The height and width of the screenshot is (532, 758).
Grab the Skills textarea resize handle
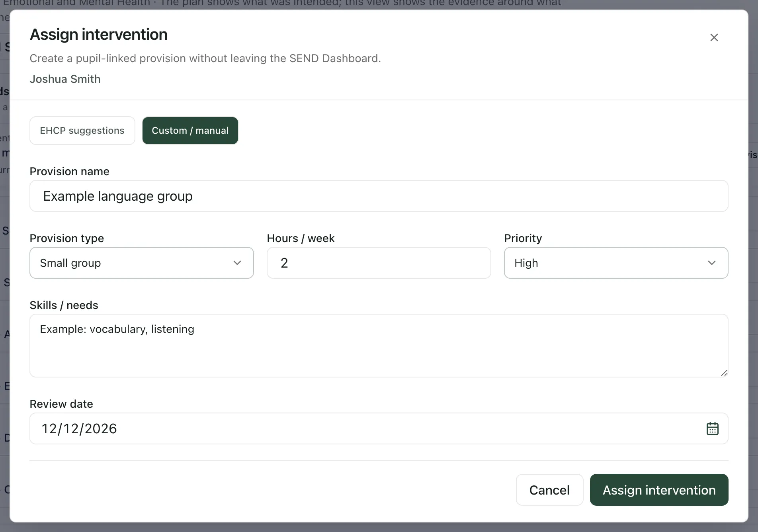(x=724, y=373)
